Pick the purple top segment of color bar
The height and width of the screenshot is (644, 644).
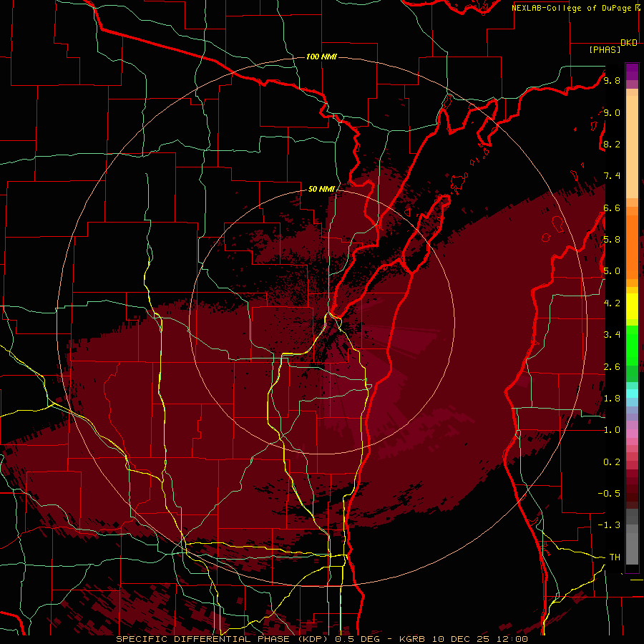pyautogui.click(x=632, y=72)
